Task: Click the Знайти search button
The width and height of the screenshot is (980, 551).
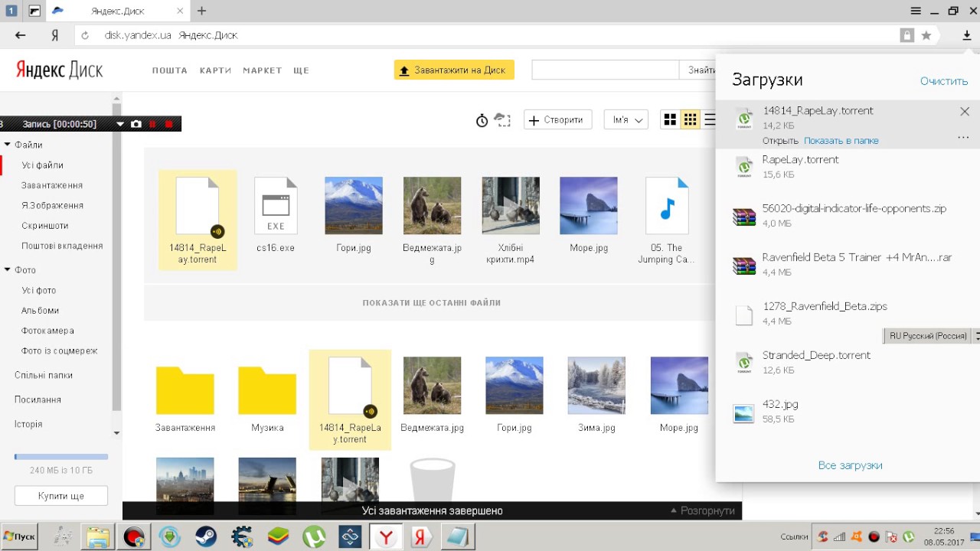Action: click(697, 70)
